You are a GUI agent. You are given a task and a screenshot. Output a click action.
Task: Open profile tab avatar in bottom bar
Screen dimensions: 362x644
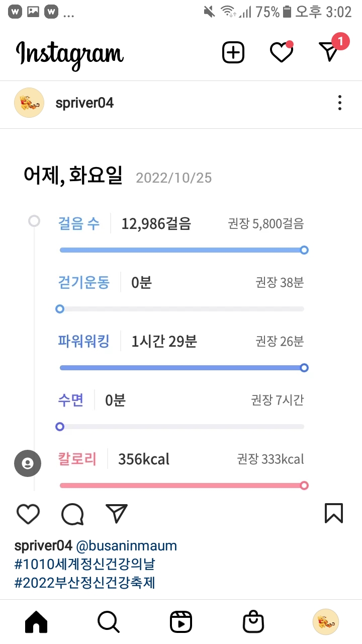point(326,623)
